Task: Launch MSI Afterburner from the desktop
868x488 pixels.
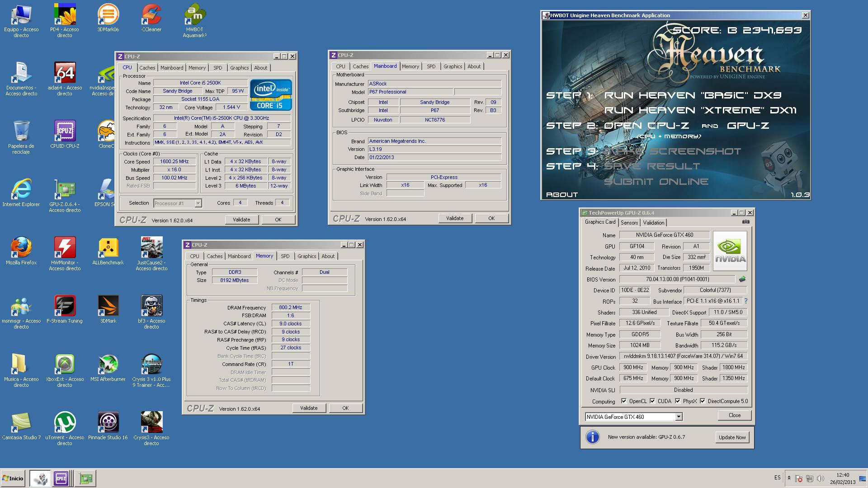Action: pyautogui.click(x=108, y=367)
